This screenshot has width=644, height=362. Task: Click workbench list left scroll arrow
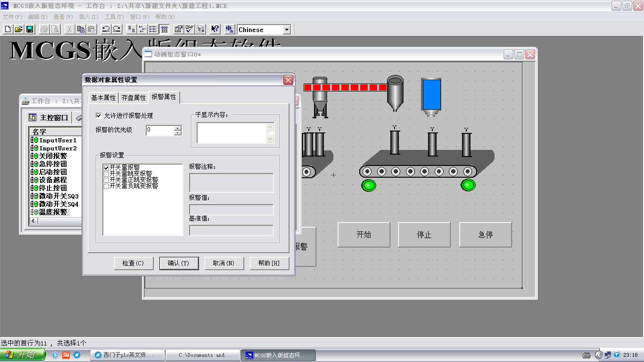[x=33, y=221]
